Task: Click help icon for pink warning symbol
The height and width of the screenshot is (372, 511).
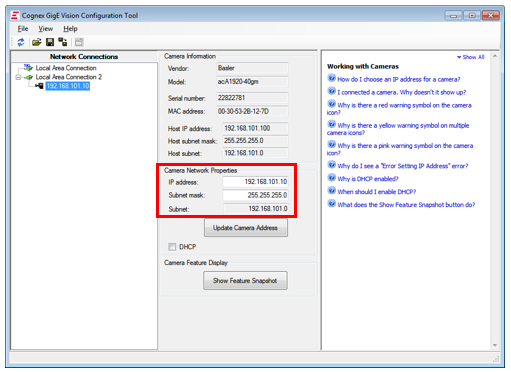Action: [x=331, y=145]
